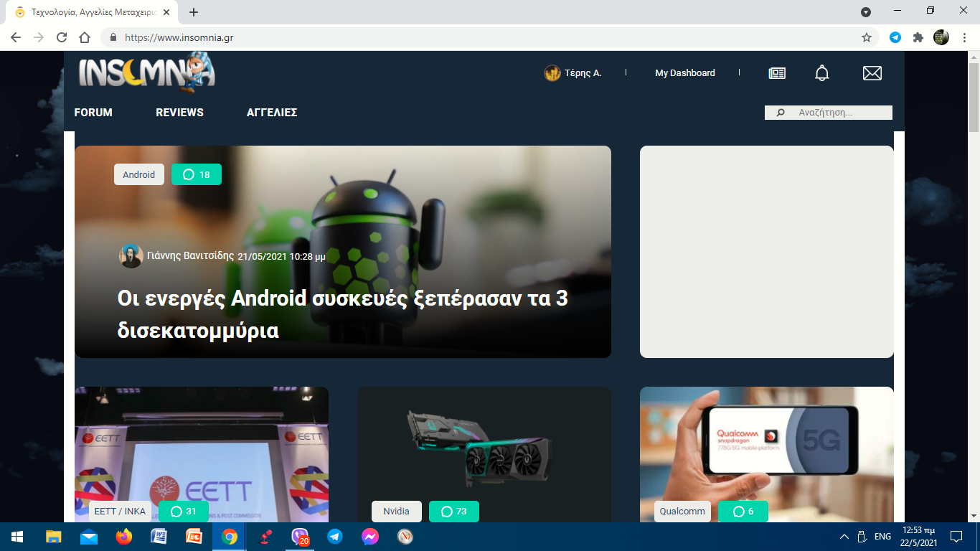Viewport: 980px width, 551px height.
Task: Go back to previous page
Action: [x=16, y=37]
